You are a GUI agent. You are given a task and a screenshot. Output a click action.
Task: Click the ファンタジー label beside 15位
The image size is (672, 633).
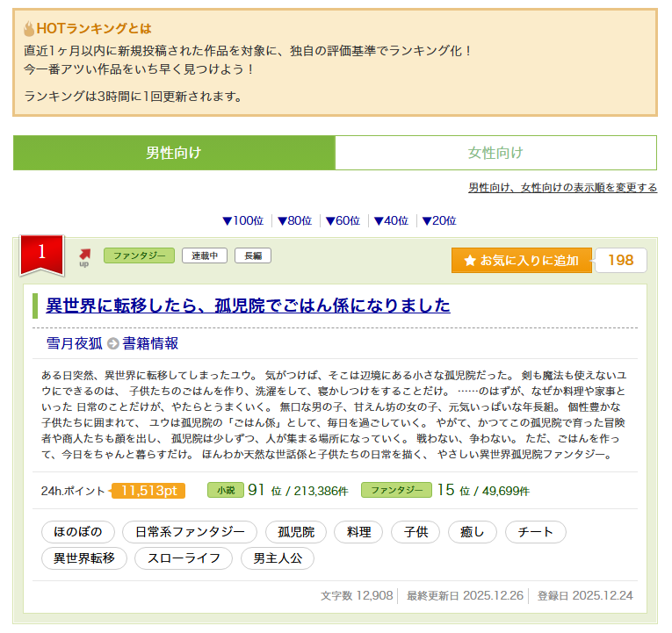pos(396,491)
